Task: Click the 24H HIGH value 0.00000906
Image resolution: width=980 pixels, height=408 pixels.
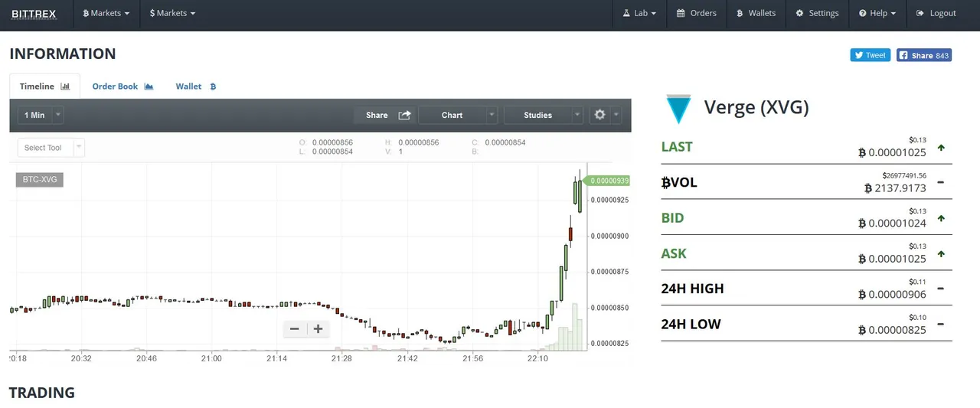Action: [x=892, y=295]
